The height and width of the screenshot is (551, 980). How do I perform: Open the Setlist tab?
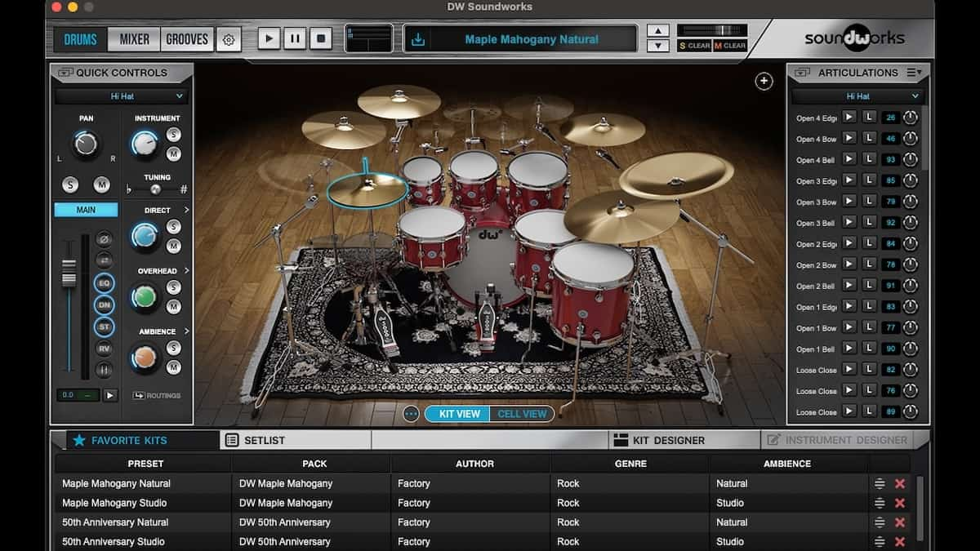tap(265, 440)
